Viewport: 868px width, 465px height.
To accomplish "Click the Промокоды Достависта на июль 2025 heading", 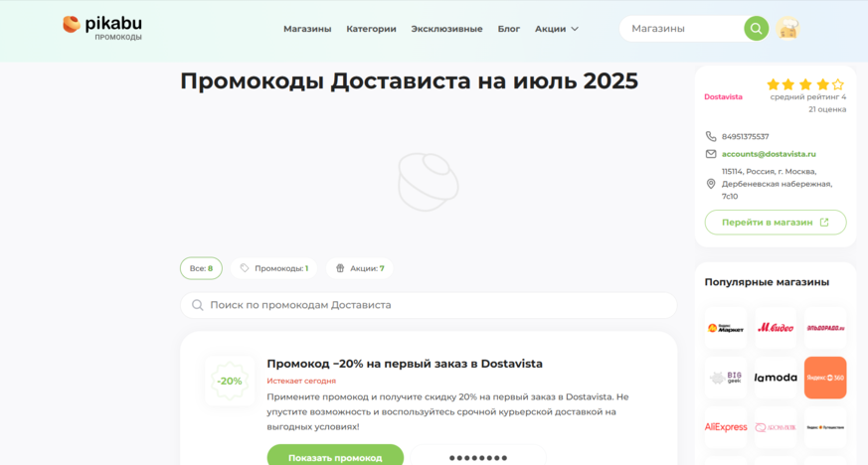I will pos(409,80).
